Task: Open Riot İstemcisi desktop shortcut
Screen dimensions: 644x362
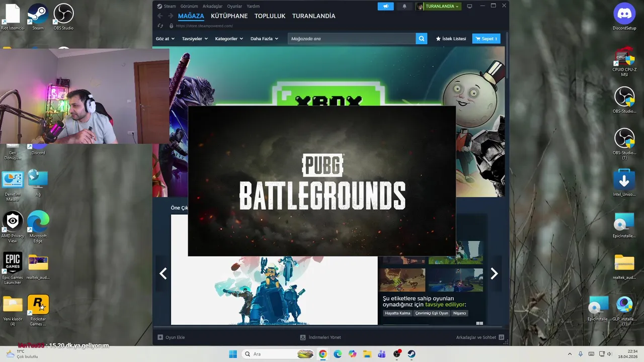Action: (13, 17)
